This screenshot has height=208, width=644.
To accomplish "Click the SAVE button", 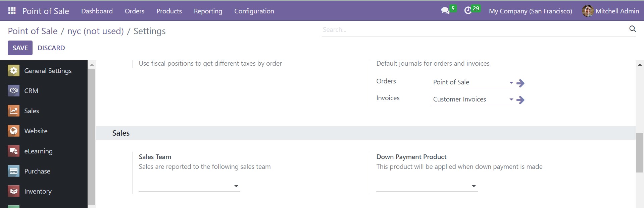I will (x=20, y=48).
